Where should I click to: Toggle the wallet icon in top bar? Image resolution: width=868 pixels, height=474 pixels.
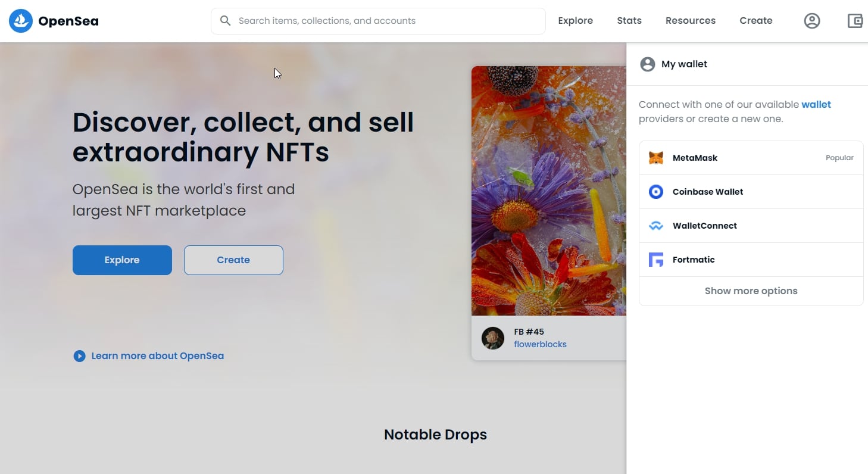855,21
